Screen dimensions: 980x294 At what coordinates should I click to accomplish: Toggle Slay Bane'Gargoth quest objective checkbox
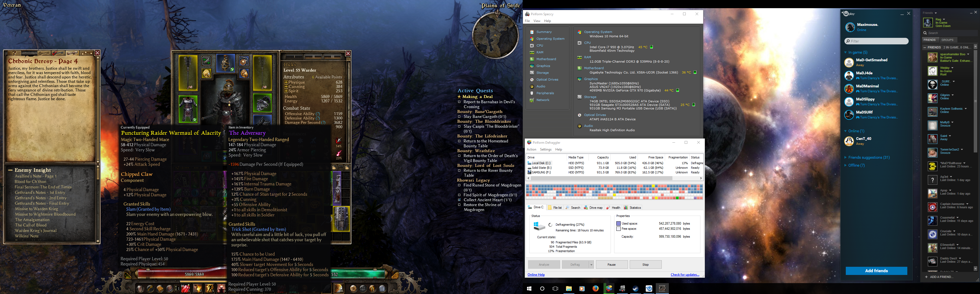(459, 117)
